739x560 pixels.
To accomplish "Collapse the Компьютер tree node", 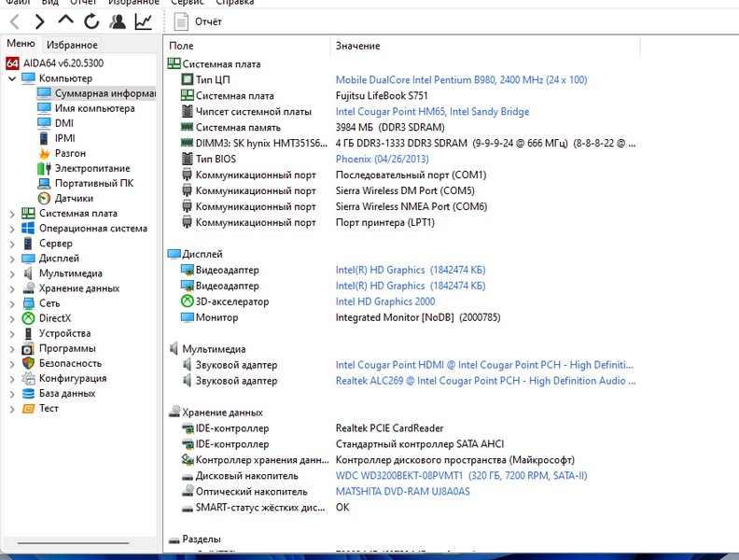I will pyautogui.click(x=12, y=78).
